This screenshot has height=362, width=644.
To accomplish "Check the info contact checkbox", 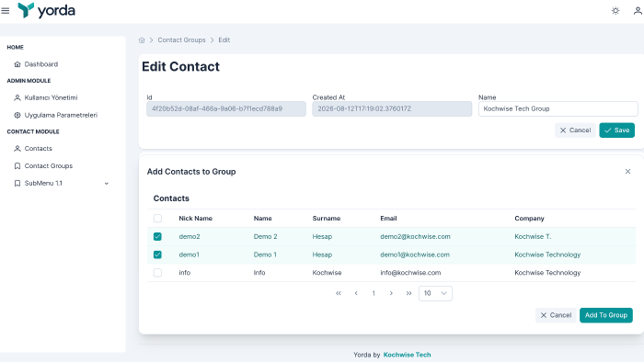I will pos(157,273).
